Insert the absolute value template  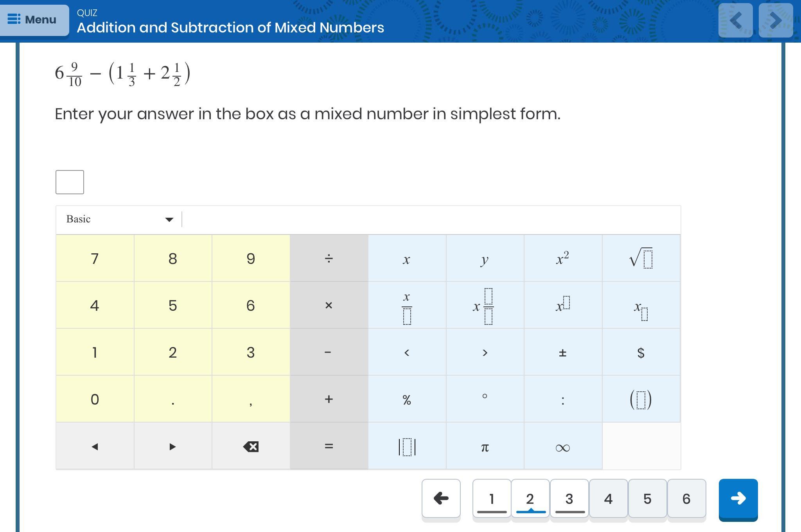point(407,446)
